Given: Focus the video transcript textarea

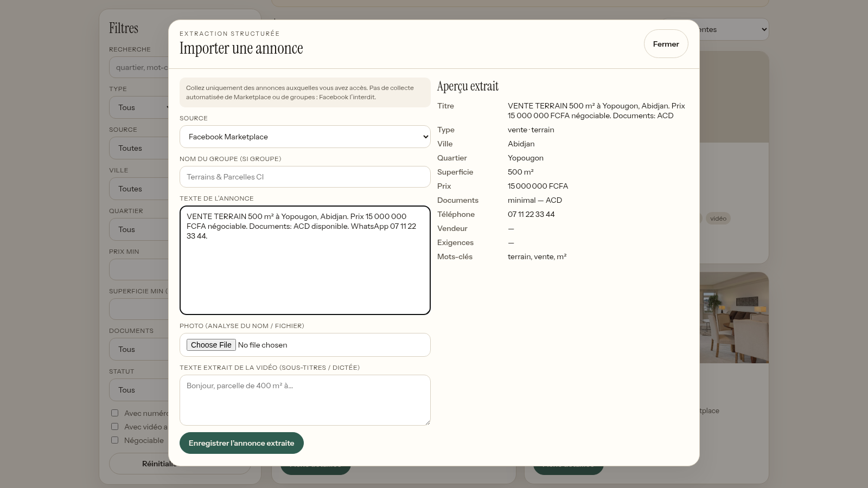Looking at the screenshot, I should 305,400.
